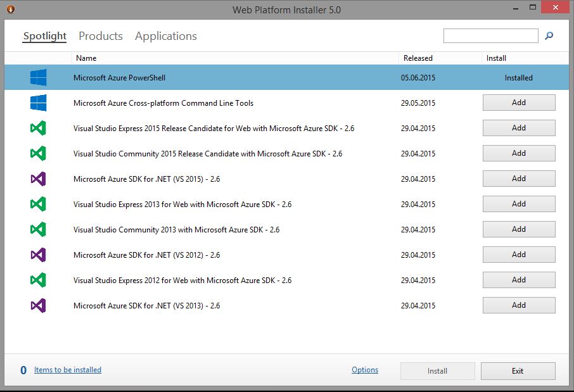Close the Web Platform Installer window

coord(556,8)
